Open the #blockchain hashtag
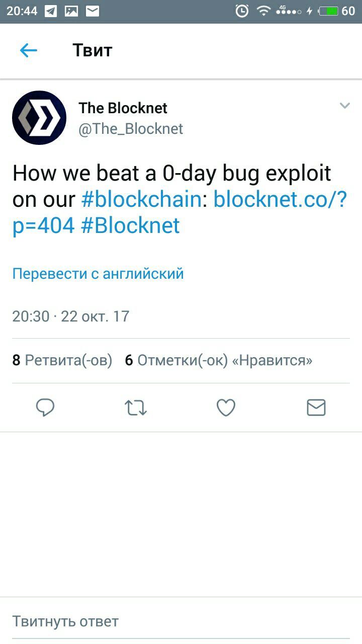The image size is (362, 644). tap(141, 200)
